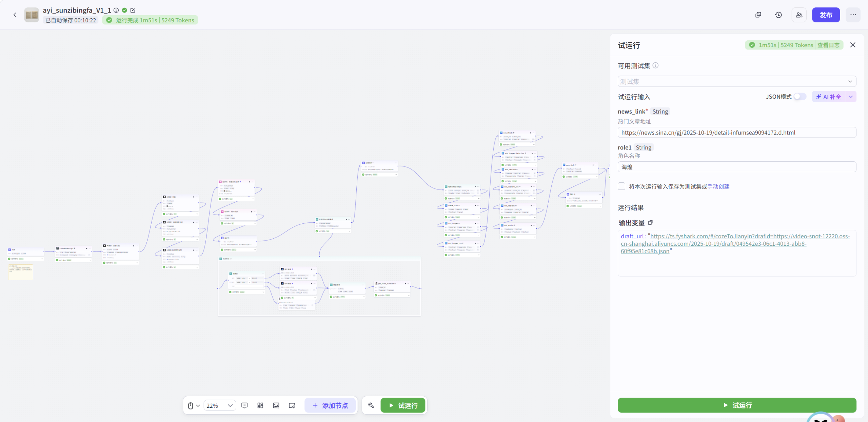Click edit pencil icon beside workflow name
Image resolution: width=868 pixels, height=422 pixels.
tap(133, 11)
